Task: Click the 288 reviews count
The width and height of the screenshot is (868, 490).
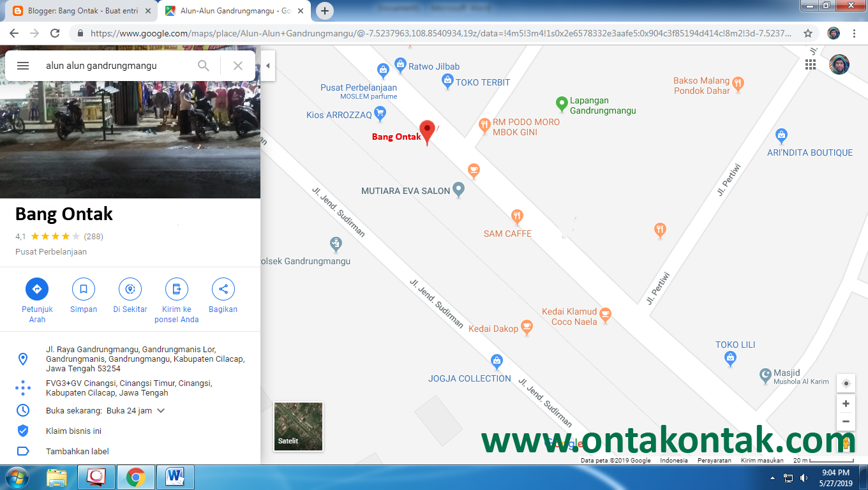Action: coord(93,236)
